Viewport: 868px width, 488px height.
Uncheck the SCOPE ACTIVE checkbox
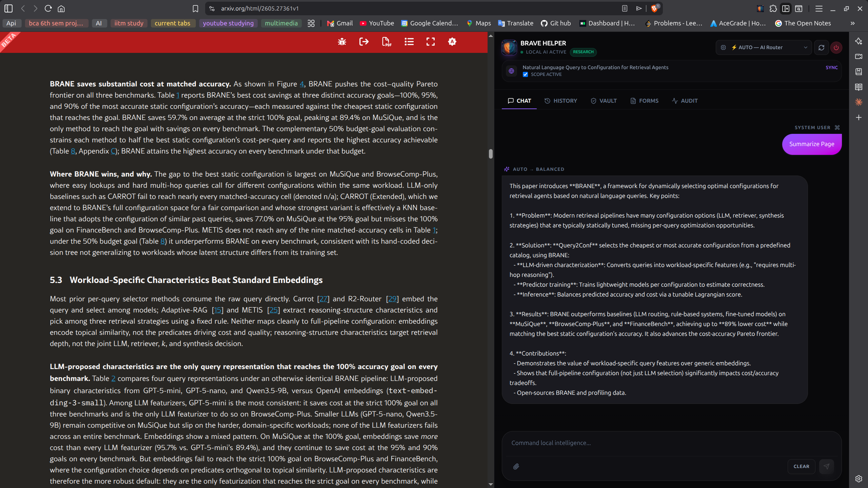point(525,74)
